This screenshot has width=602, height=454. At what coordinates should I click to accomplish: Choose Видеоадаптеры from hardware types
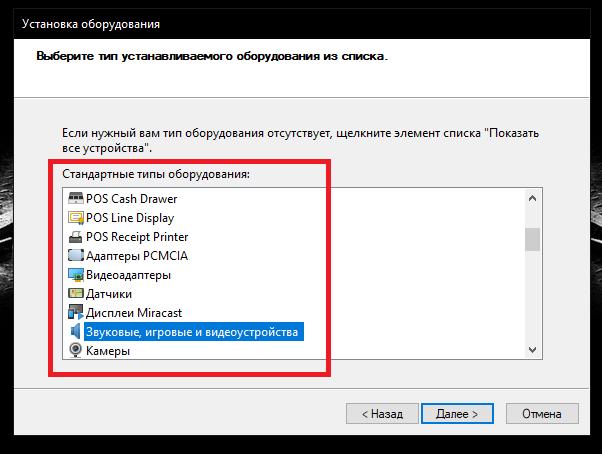128,275
